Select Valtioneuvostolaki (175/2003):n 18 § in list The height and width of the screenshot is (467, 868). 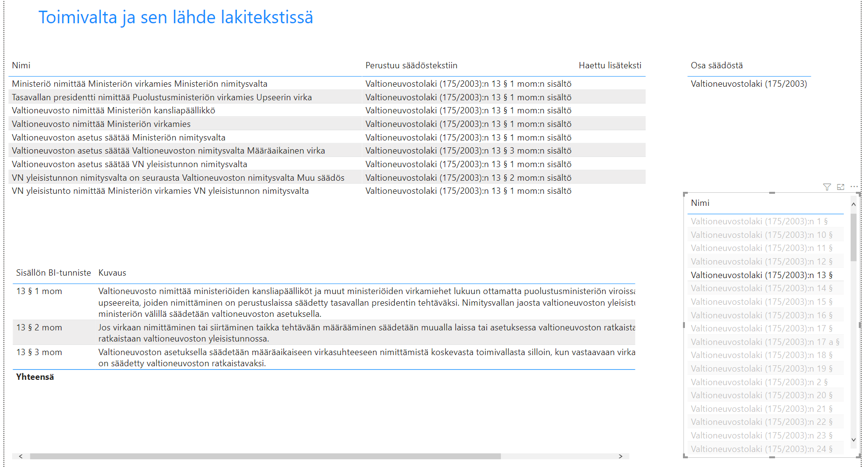(x=761, y=355)
